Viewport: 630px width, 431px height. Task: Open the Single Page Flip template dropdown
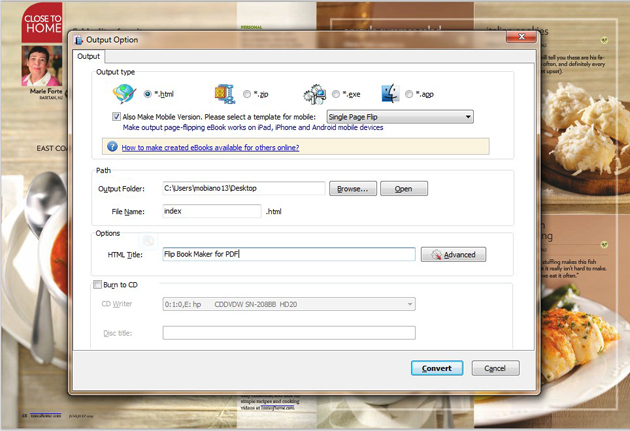tap(398, 117)
